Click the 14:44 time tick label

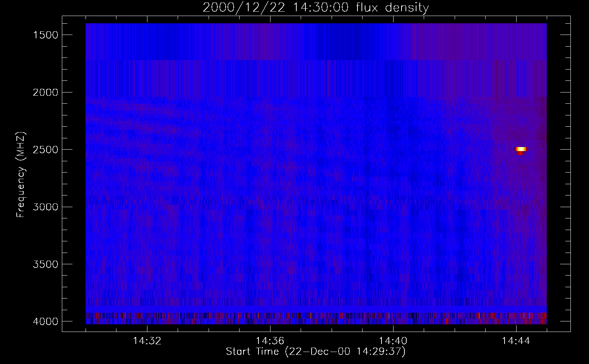tap(516, 341)
